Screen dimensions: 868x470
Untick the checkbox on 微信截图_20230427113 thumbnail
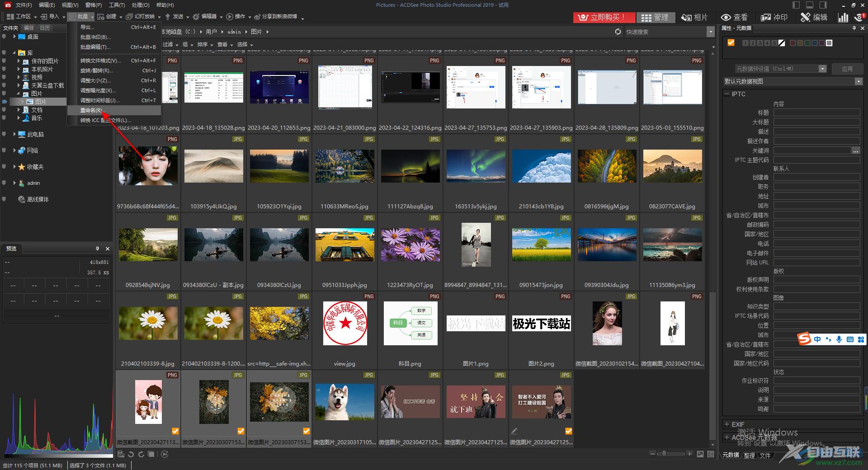[175, 431]
